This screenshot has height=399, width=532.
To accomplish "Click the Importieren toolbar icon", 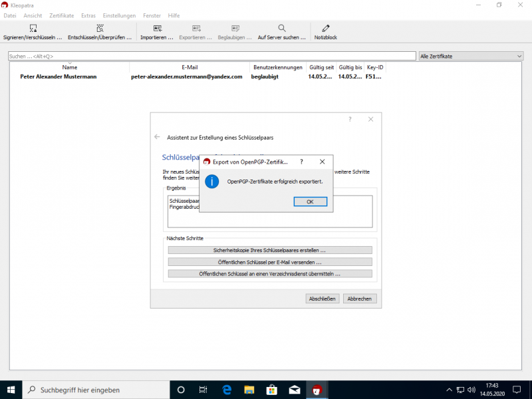I will pyautogui.click(x=157, y=29).
